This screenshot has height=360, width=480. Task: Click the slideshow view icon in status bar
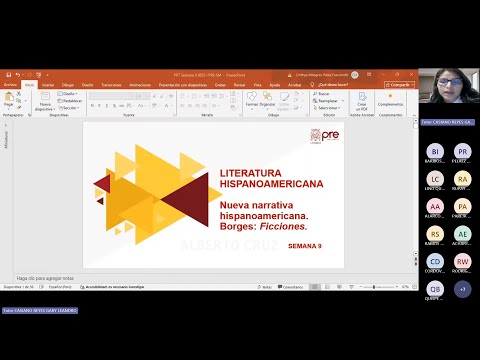coord(351,287)
